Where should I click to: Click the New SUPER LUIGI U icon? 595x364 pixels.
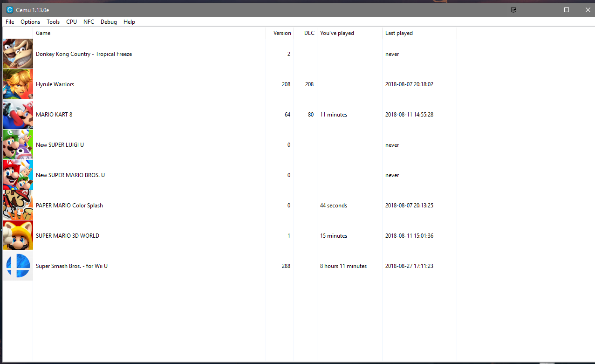18,144
